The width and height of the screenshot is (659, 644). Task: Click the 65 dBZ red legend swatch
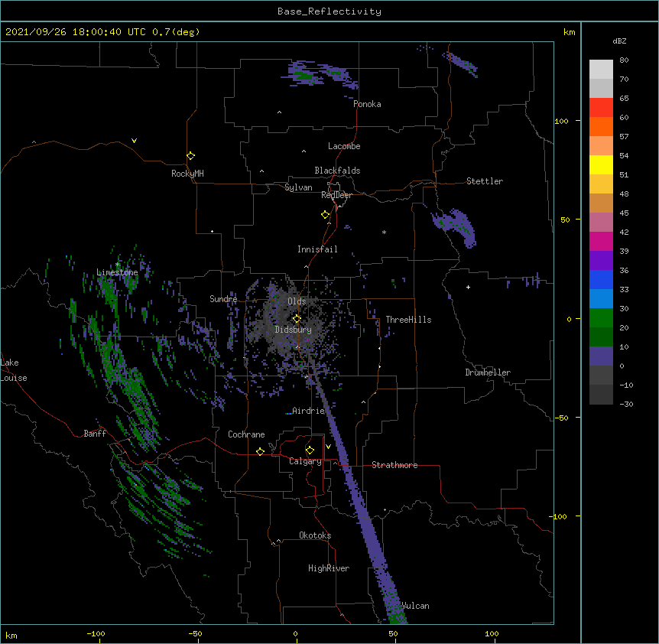coord(601,108)
